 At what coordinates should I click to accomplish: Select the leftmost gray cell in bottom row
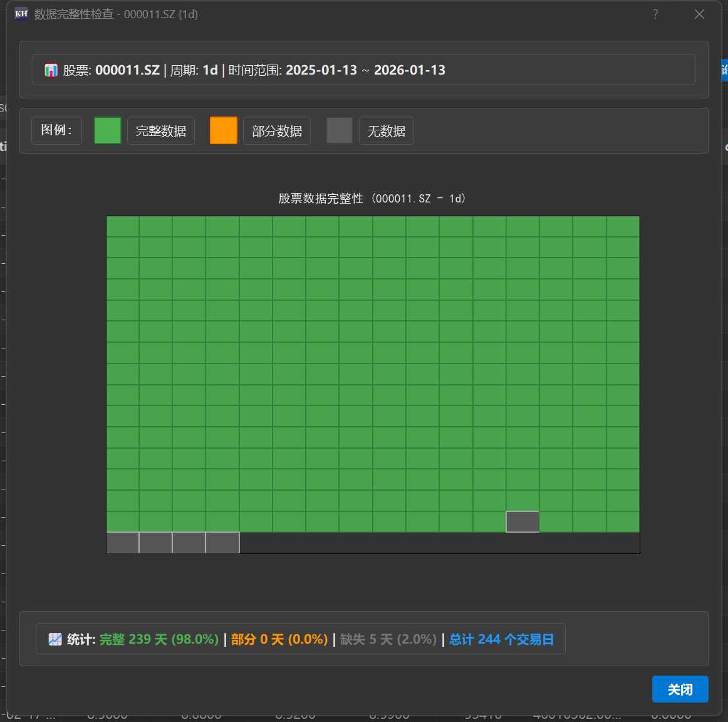(123, 543)
